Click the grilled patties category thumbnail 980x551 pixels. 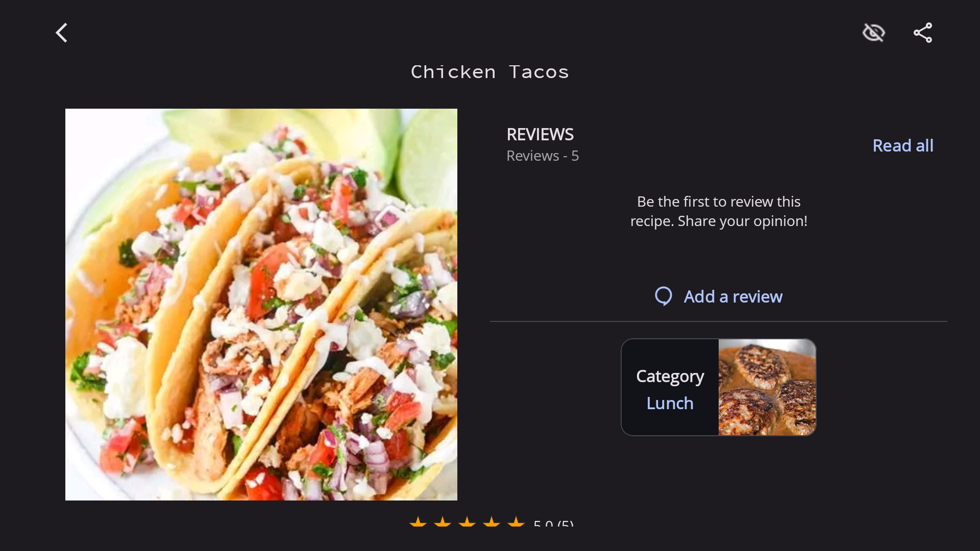click(x=767, y=387)
